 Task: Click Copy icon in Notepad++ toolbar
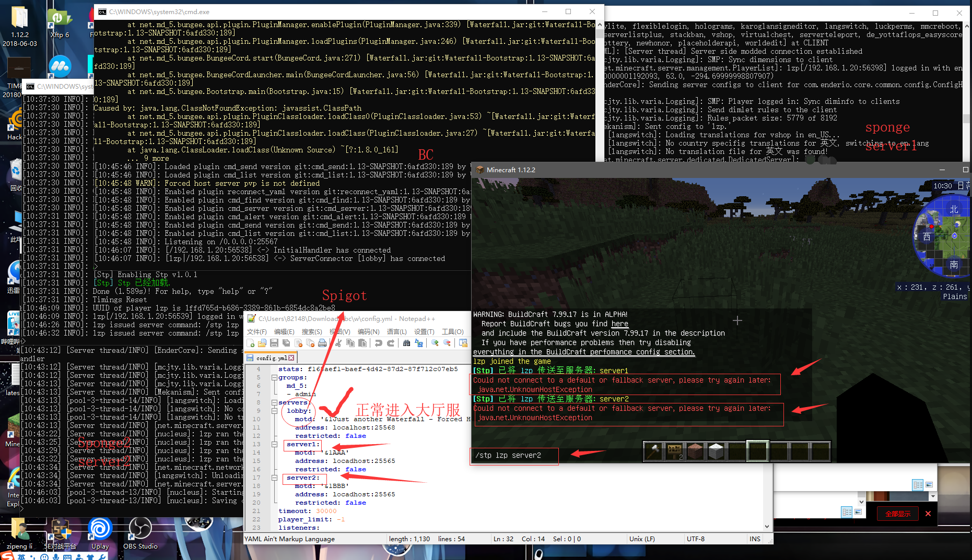point(350,343)
